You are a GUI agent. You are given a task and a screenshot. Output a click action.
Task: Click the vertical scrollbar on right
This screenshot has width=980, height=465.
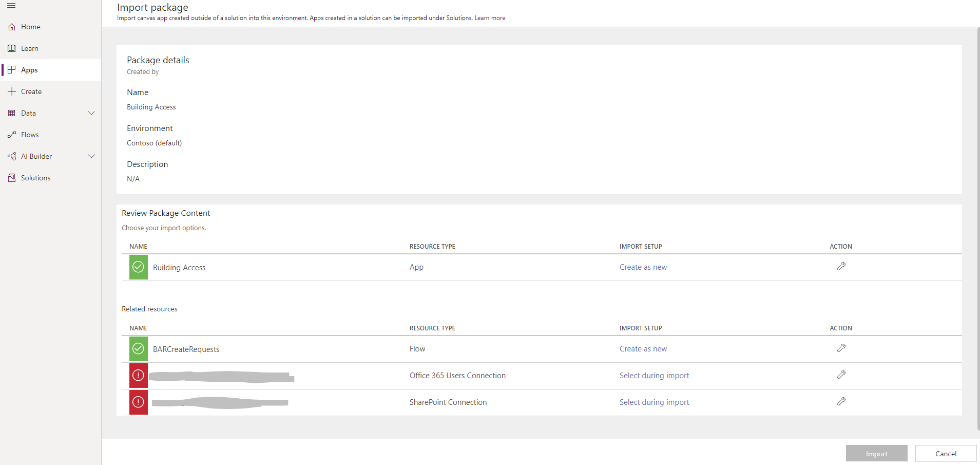coord(977,226)
